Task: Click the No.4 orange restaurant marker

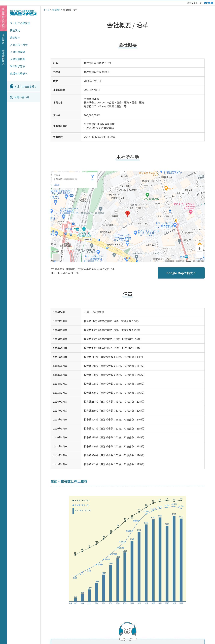Action: pyautogui.click(x=166, y=188)
